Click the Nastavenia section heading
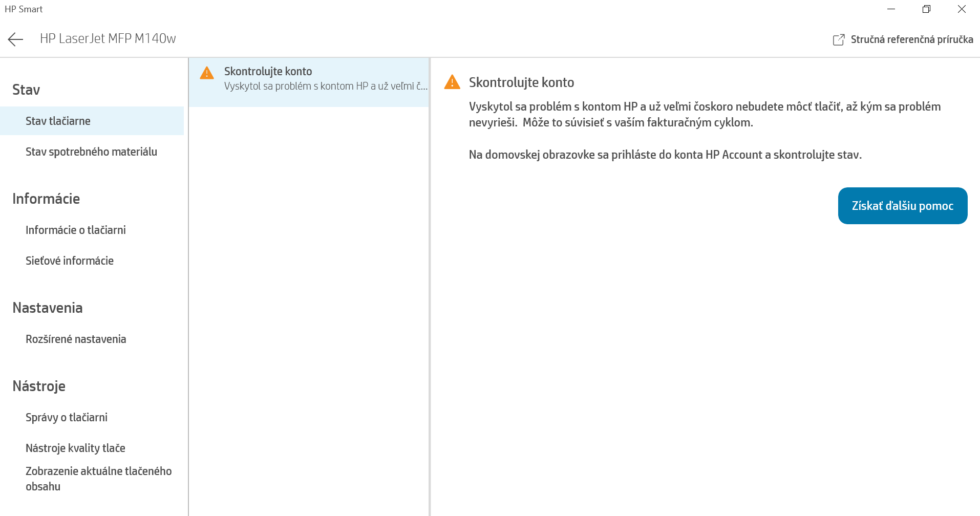The width and height of the screenshot is (980, 516). click(47, 308)
